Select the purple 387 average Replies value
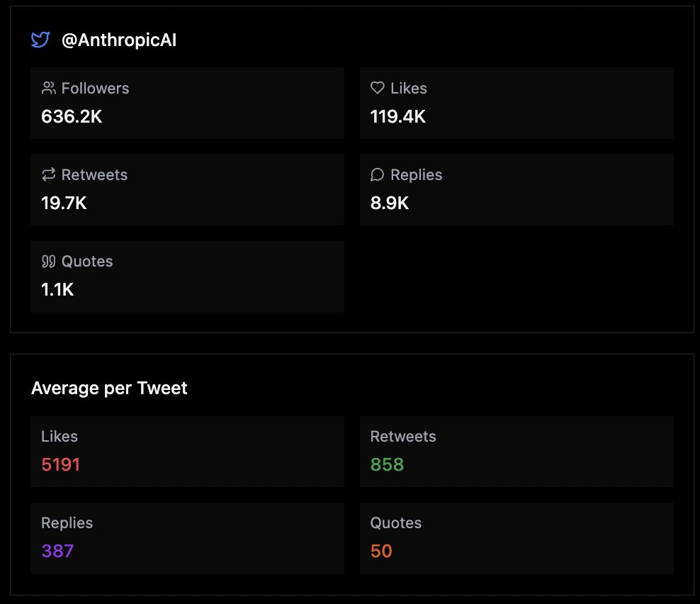 [57, 551]
